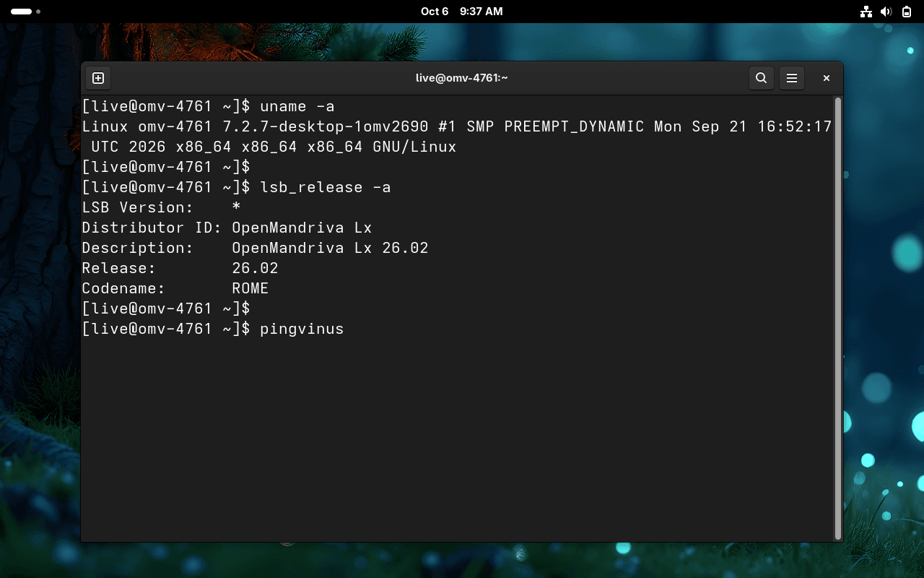Click the 'ROME' codename value
The image size is (924, 578).
[250, 288]
